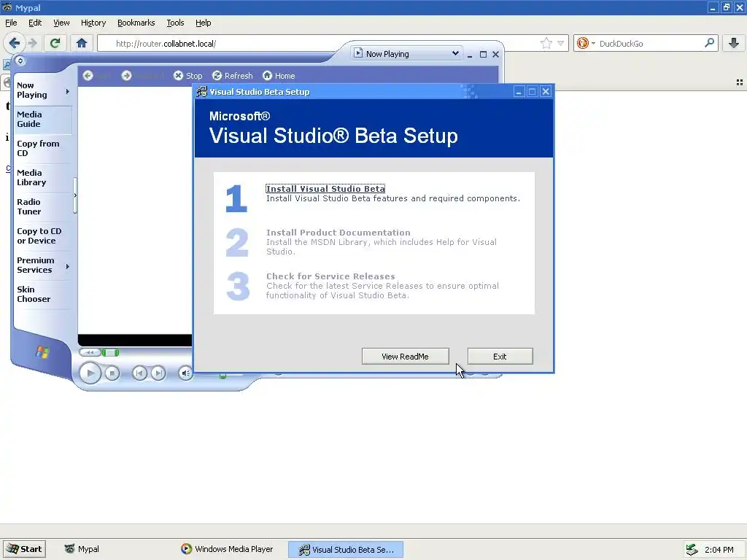
Task: Open Tools menu in Mypal
Action: coord(175,23)
